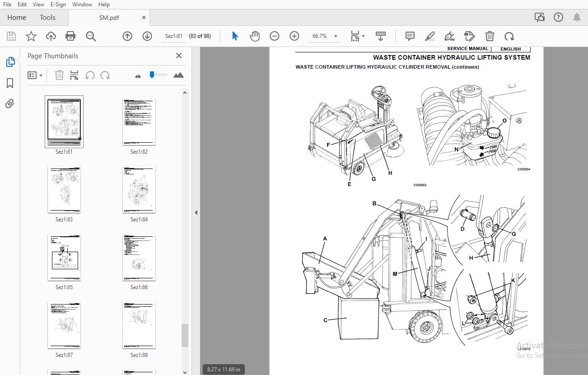Image resolution: width=588 pixels, height=375 pixels.
Task: Rotate pages clockwise in panel
Action: 105,75
